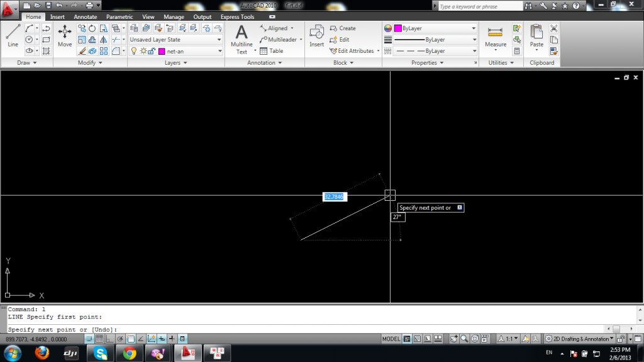The width and height of the screenshot is (644, 362).
Task: Click the dynamic input length field 32.7846
Action: pos(335,197)
